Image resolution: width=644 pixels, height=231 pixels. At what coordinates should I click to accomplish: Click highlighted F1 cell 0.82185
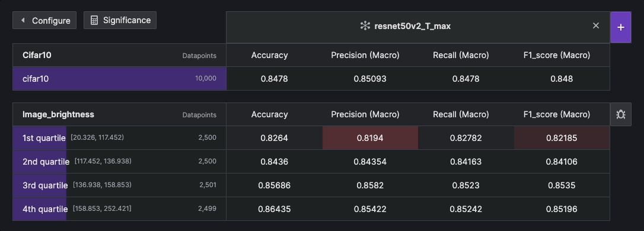point(562,138)
